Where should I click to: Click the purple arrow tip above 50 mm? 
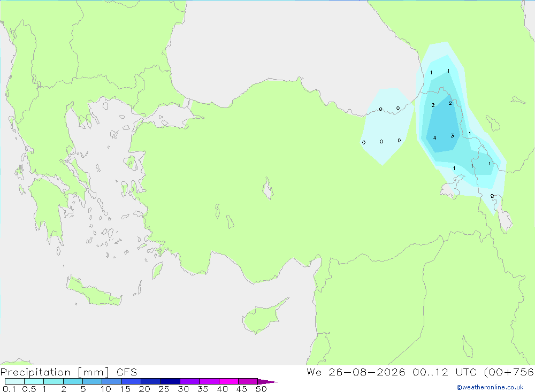coord(267,382)
